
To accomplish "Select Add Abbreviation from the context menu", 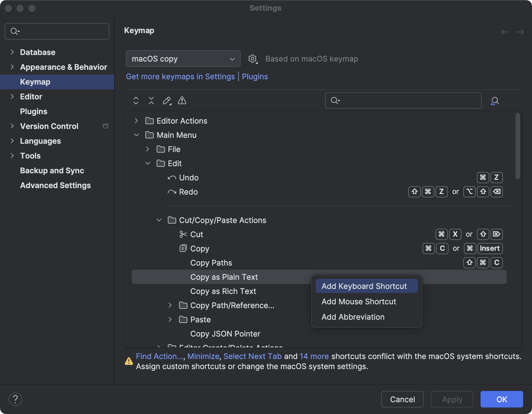I will point(353,317).
